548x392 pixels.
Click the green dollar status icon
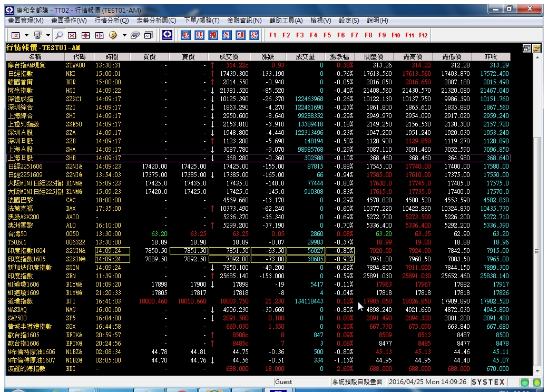tap(537, 382)
